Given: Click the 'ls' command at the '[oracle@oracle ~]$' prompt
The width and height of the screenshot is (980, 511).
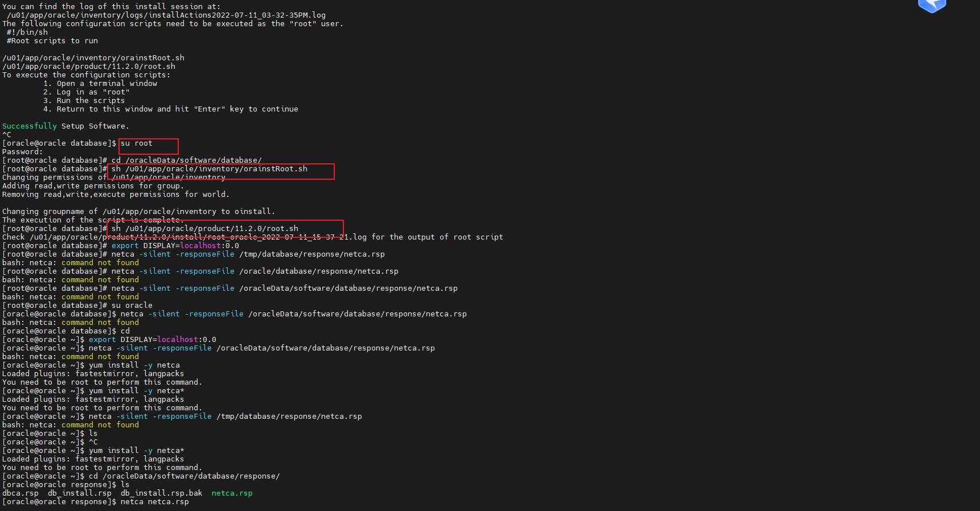Looking at the screenshot, I should click(x=93, y=434).
